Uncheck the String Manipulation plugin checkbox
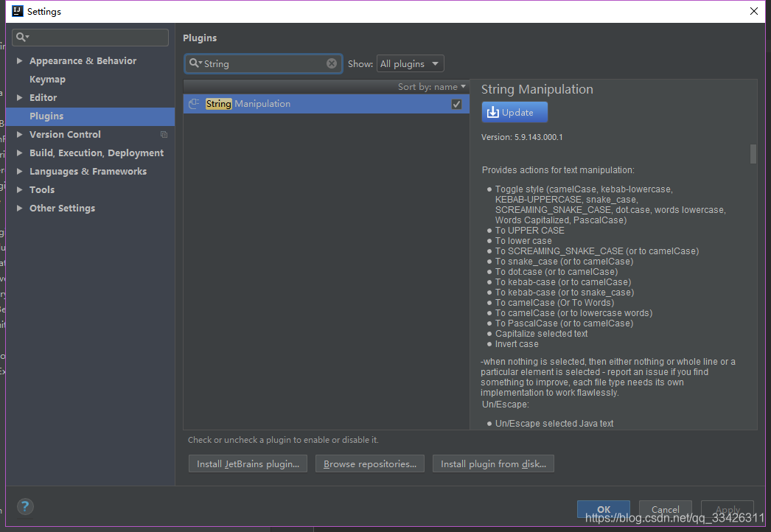 click(456, 104)
